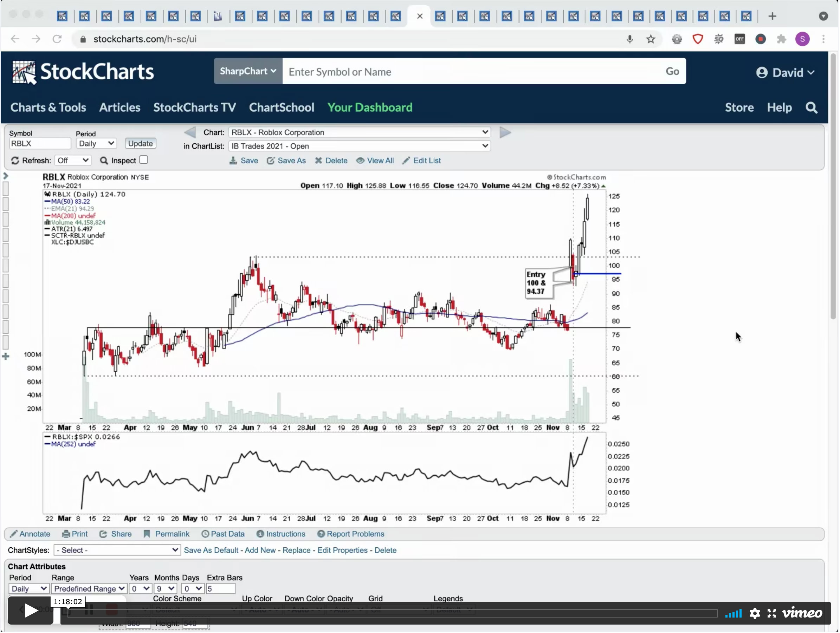Go to previous chart with left arrow
This screenshot has height=633, width=840.
pos(190,132)
